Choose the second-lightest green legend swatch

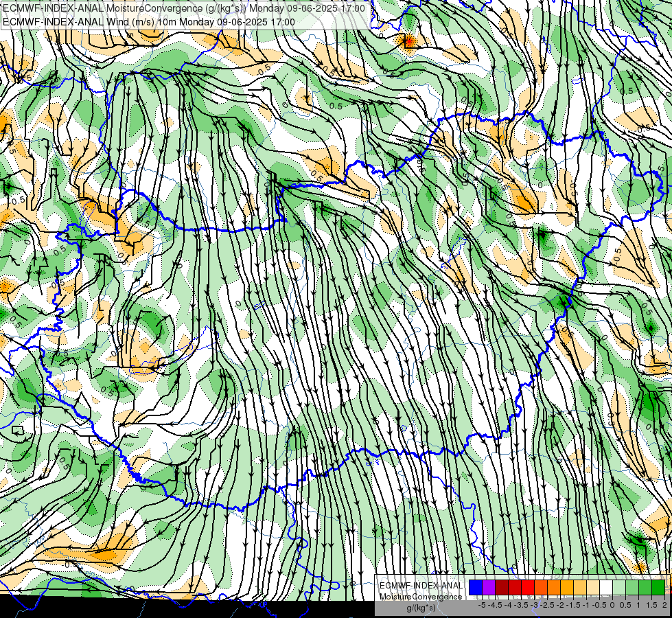[632, 587]
